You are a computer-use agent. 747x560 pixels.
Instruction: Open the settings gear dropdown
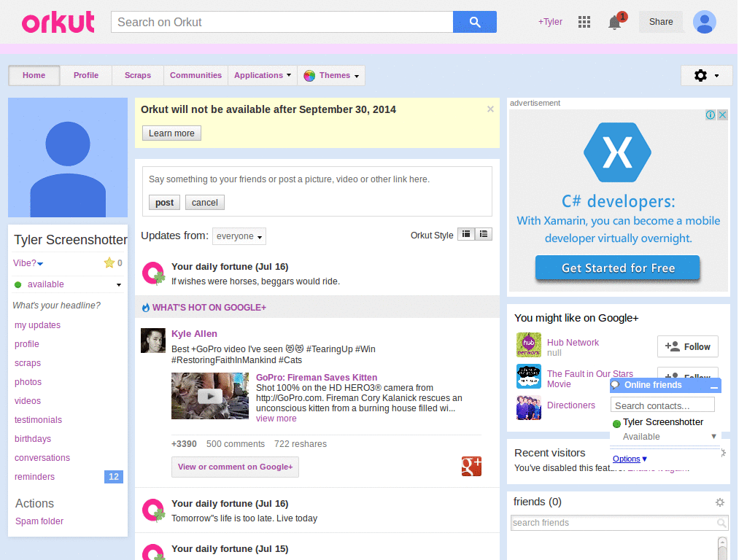coord(706,75)
